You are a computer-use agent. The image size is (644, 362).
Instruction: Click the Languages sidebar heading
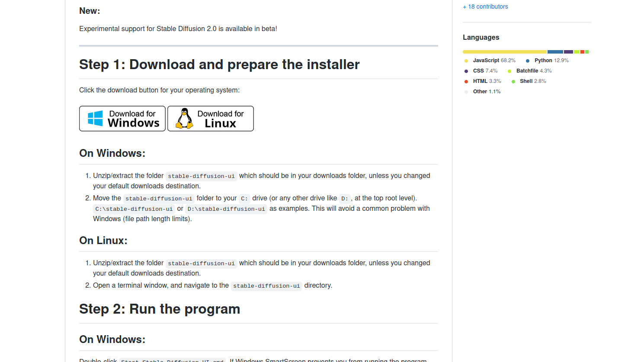[481, 37]
